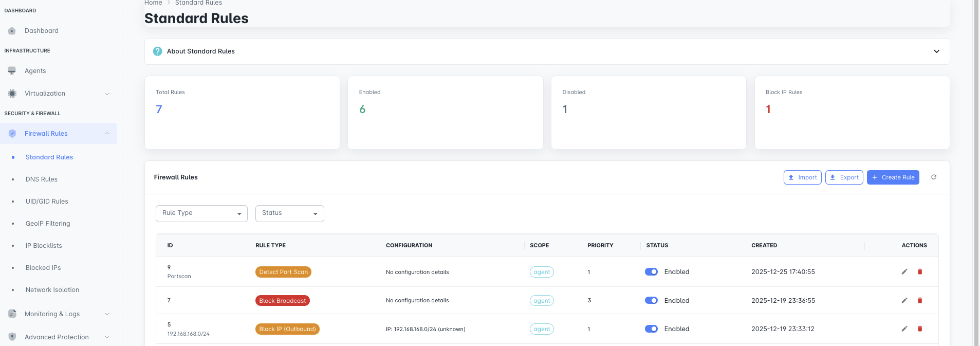Sort table by the Priority column header
Screen dimensions: 980x346
[600, 246]
